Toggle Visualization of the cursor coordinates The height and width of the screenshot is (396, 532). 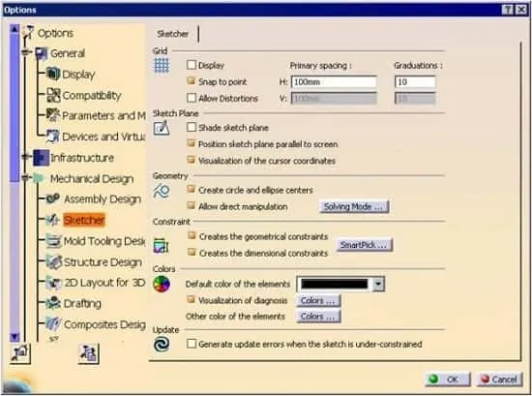(192, 160)
